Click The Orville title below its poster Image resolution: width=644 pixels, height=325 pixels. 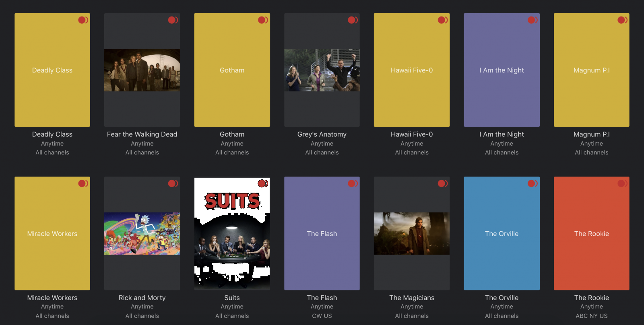point(502,298)
